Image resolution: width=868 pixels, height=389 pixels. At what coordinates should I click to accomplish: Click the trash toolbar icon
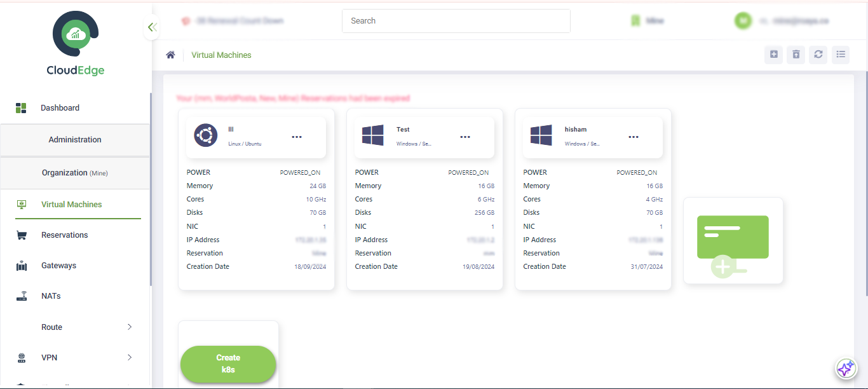tap(796, 55)
